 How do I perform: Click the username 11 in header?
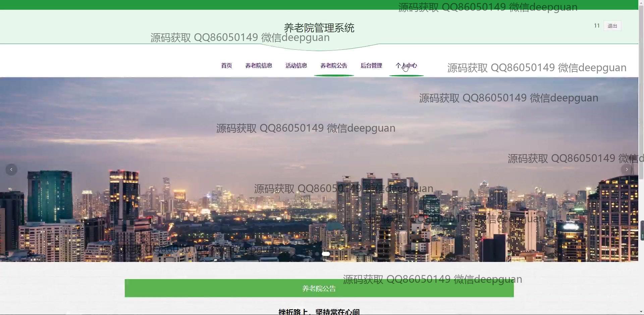[597, 26]
